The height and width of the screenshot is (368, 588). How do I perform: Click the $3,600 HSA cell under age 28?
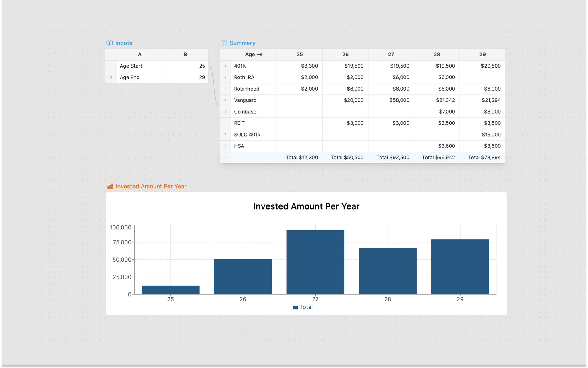(x=437, y=146)
